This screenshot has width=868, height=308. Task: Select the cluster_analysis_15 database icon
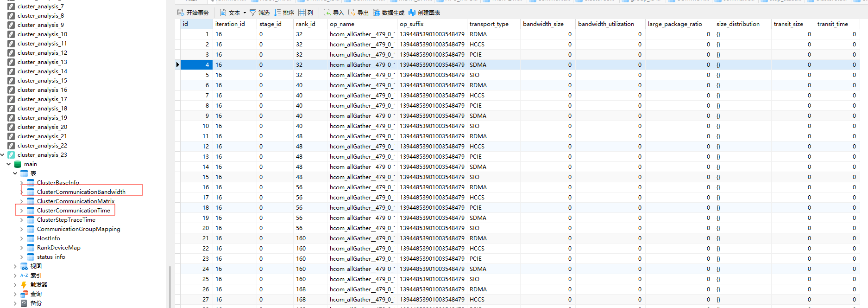(11, 81)
